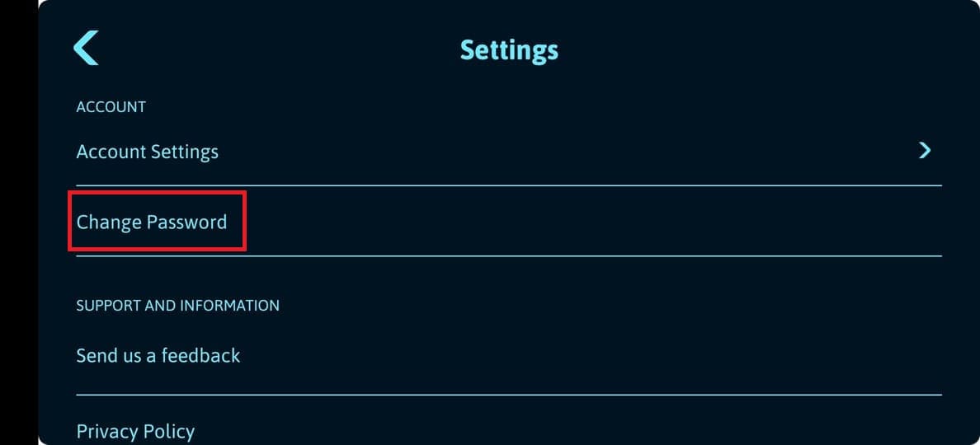
Task: Click empty space right of Privacy Policy
Action: pyautogui.click(x=577, y=431)
